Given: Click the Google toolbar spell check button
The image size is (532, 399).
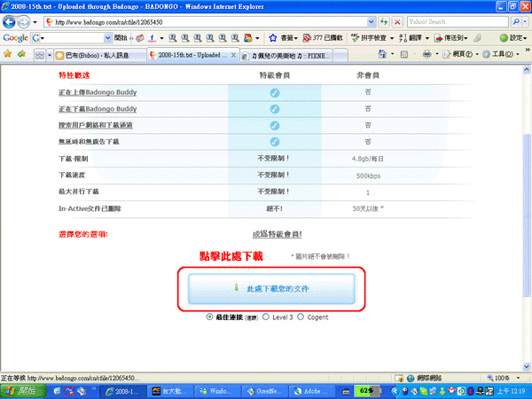Looking at the screenshot, I should (x=369, y=37).
